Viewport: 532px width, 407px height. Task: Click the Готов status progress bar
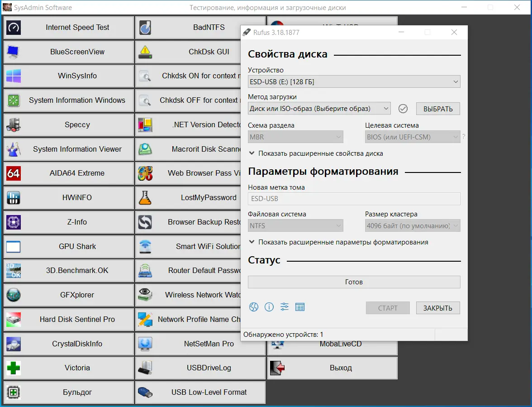point(354,282)
